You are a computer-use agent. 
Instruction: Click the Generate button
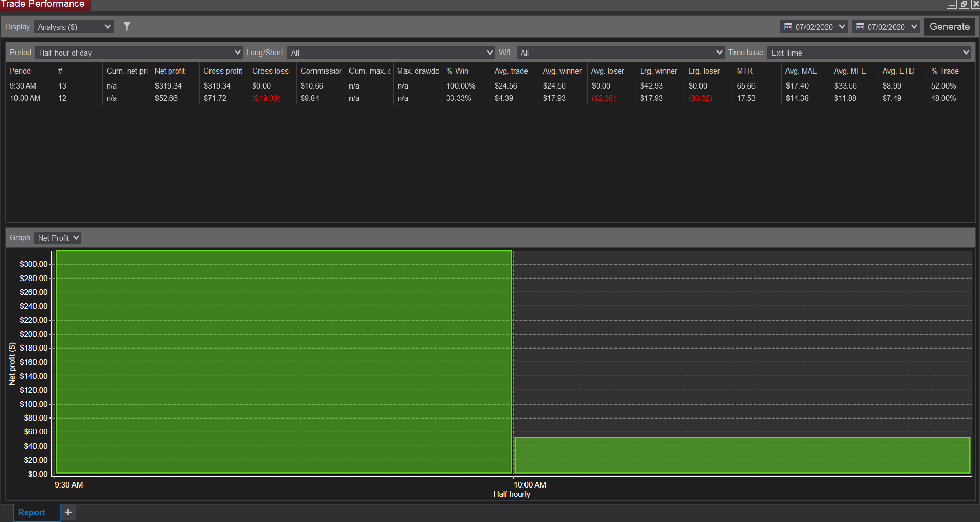(949, 27)
